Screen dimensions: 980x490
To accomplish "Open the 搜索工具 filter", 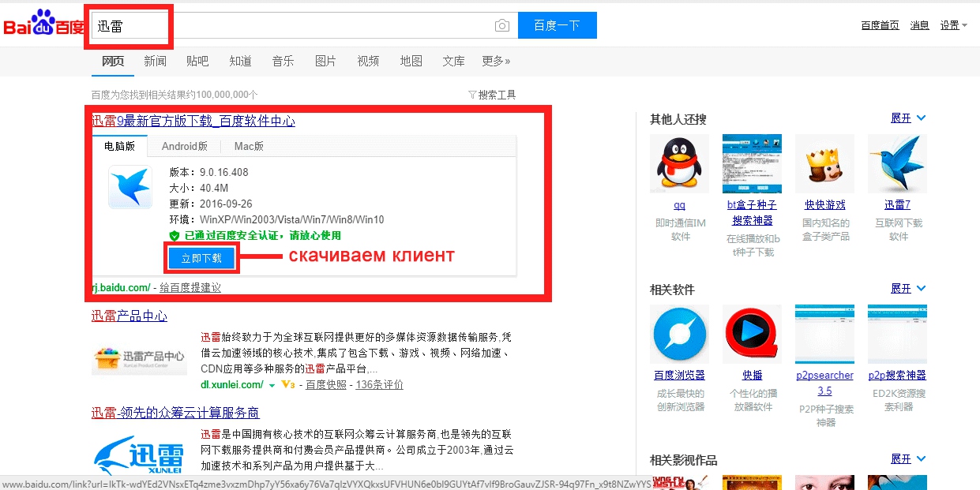I will coord(492,95).
